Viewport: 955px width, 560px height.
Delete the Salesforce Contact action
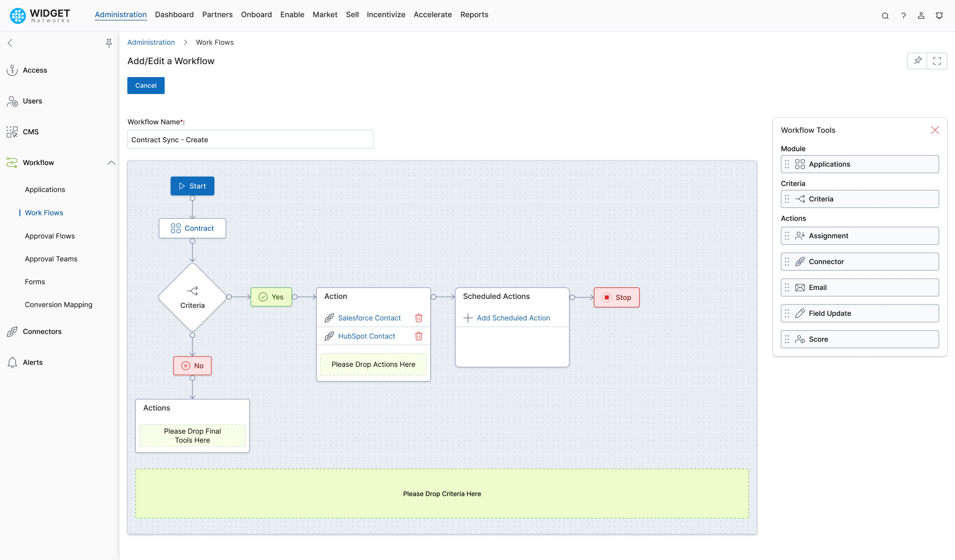(x=419, y=318)
